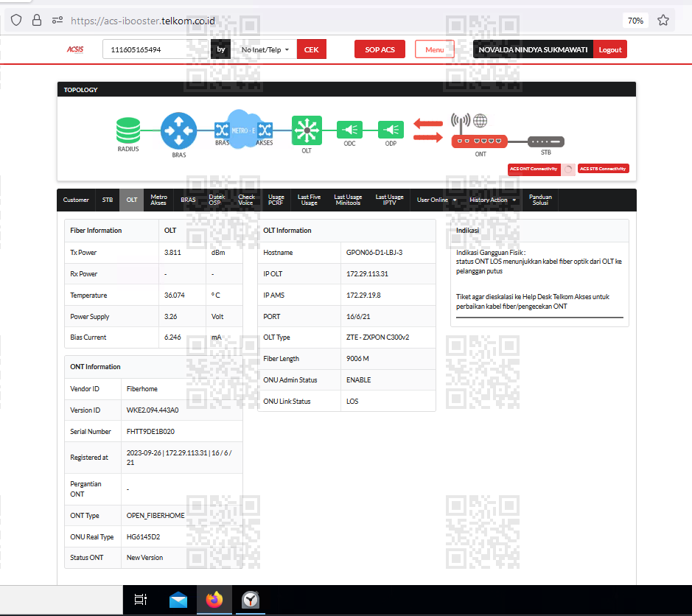Viewport: 692px width, 616px height.
Task: Click the Firefox taskbar icon
Action: pos(214,600)
